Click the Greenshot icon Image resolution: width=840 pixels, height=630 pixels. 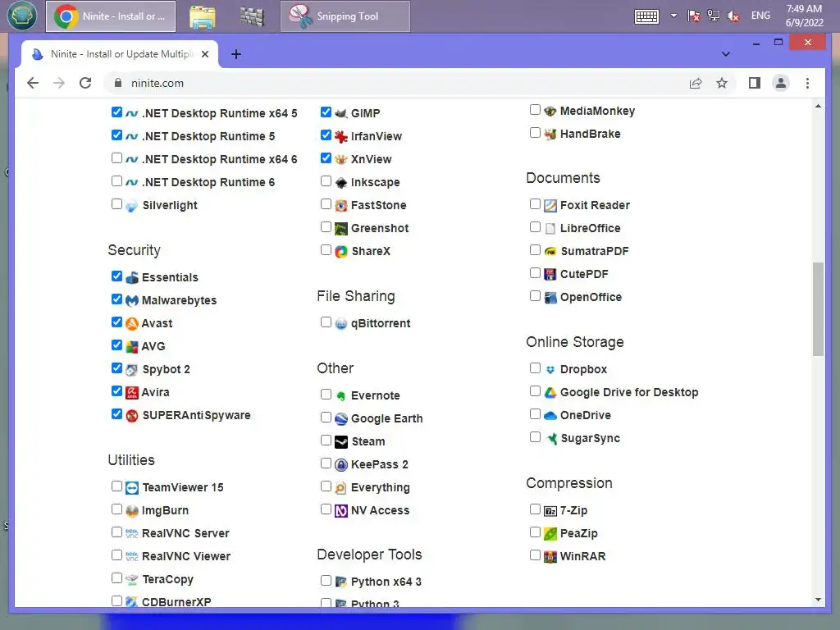point(340,229)
